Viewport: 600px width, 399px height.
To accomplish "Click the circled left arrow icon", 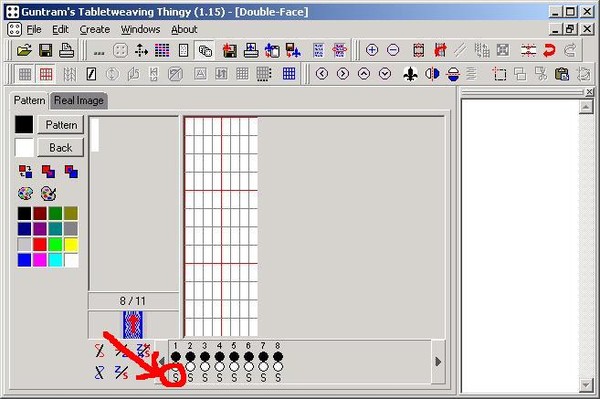I will click(x=322, y=73).
